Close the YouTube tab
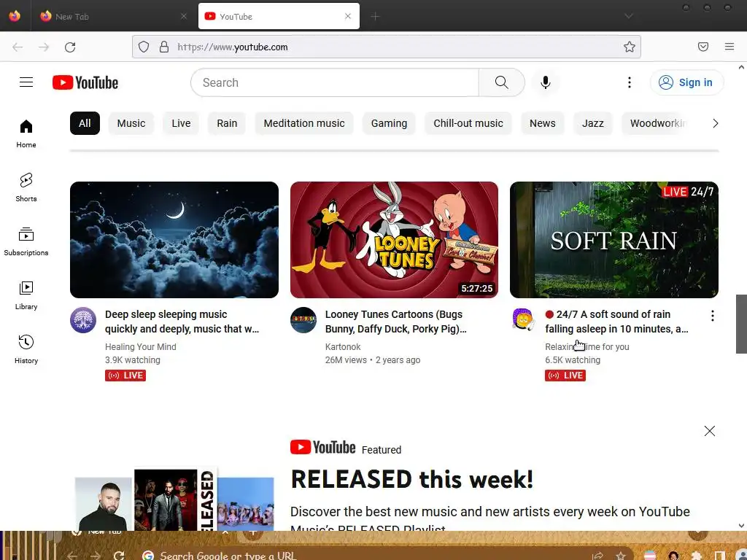The image size is (747, 560). point(348,16)
